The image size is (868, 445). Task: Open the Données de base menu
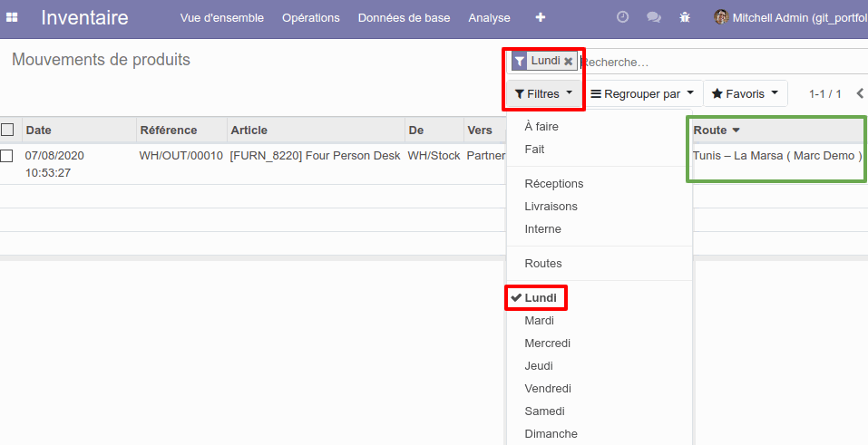click(405, 18)
